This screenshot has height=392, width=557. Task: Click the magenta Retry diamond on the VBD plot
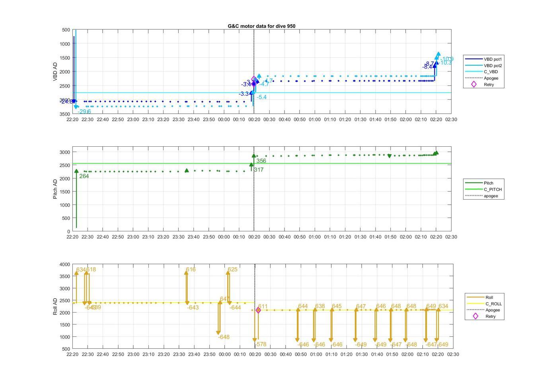tap(254, 80)
